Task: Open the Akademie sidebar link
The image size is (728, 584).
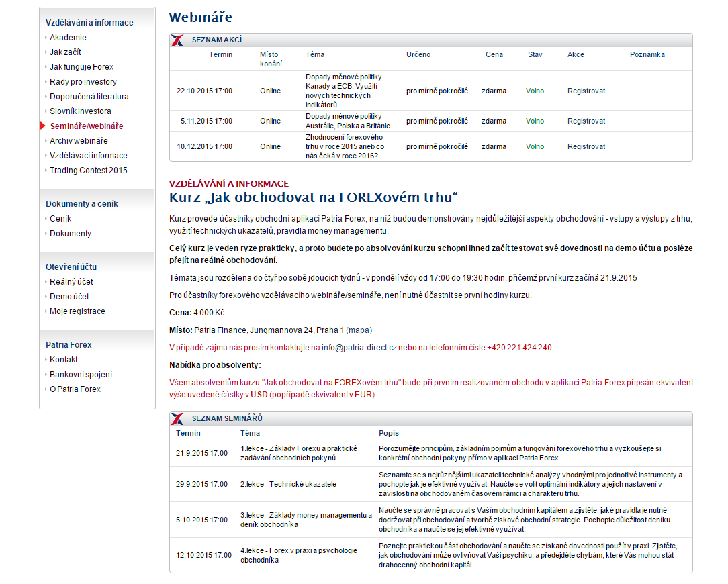Action: (68, 38)
